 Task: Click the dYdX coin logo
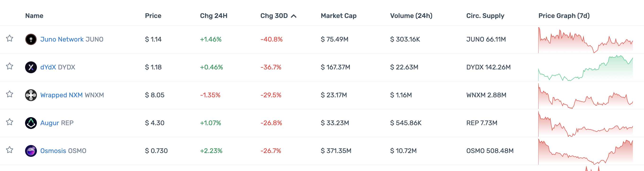pos(31,67)
